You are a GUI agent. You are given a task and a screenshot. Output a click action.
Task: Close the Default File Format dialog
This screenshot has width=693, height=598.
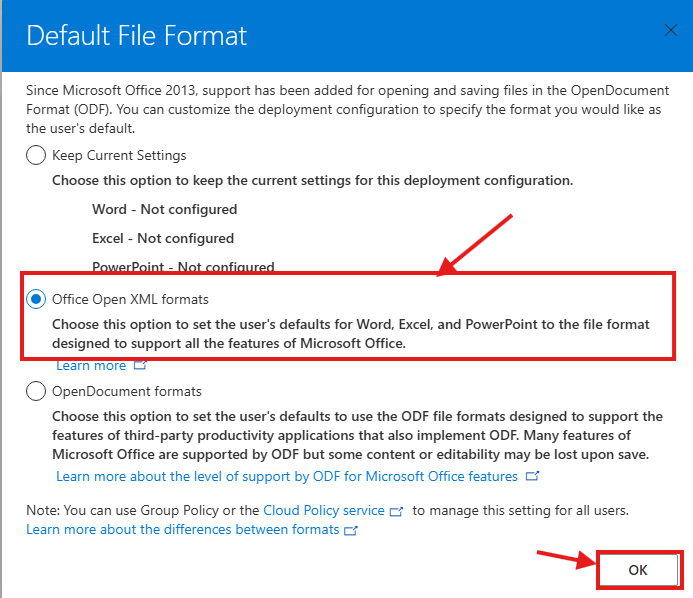coord(670,30)
